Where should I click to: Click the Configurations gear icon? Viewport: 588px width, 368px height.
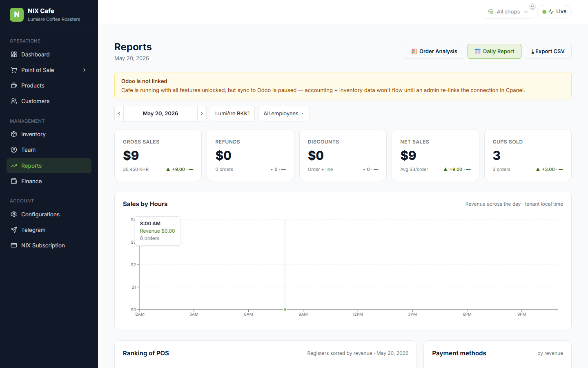tap(14, 214)
